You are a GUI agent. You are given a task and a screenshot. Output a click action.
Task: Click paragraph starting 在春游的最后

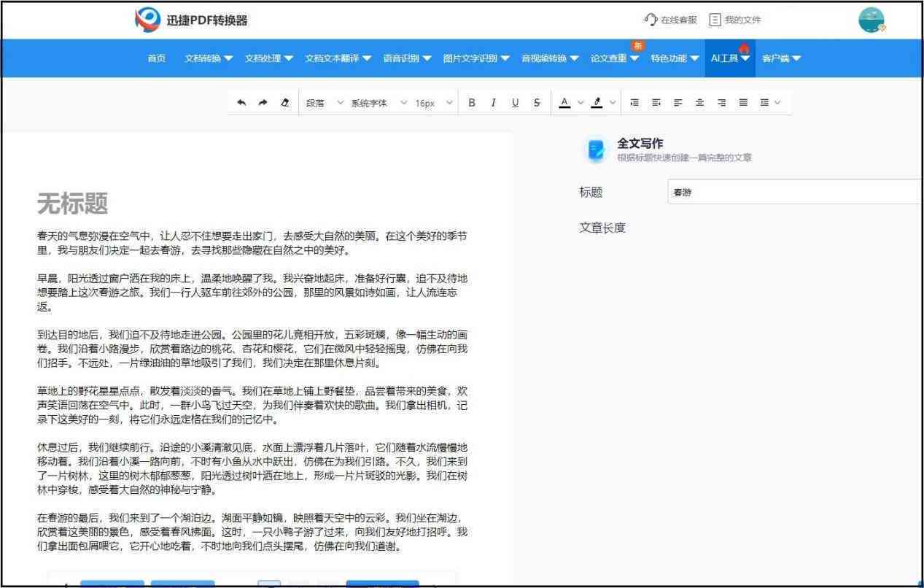(252, 532)
